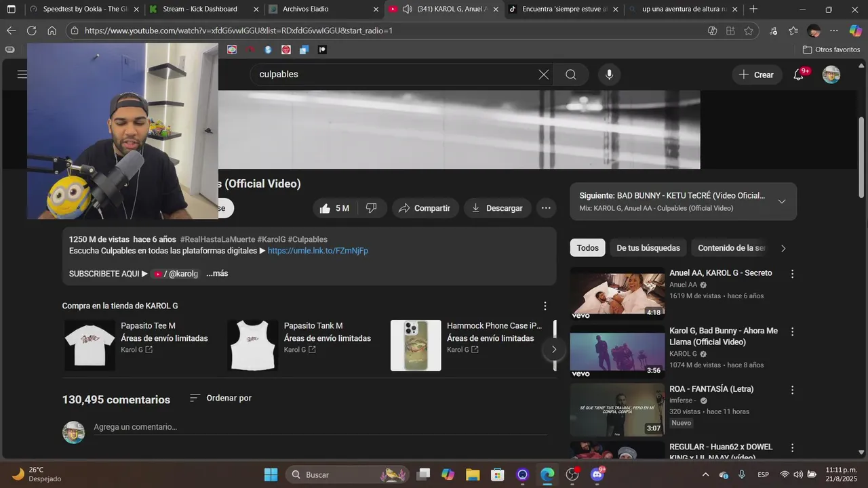The image size is (868, 488).
Task: Click Agrega un comentario field
Action: pyautogui.click(x=320, y=427)
